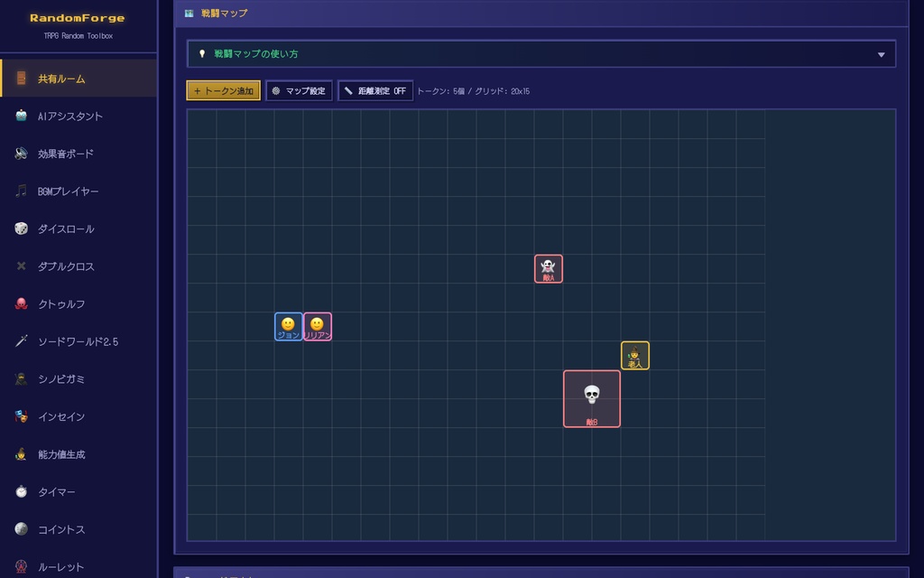The height and width of the screenshot is (578, 924).
Task: Click the dice icon for ダイスロール
Action: coord(22,228)
